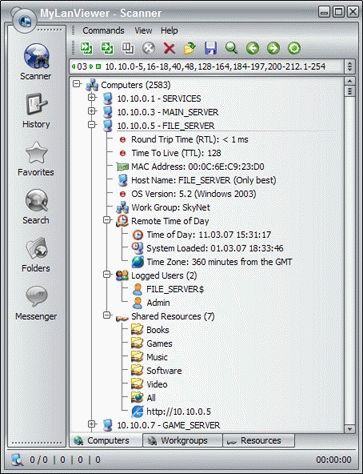
Task: Click the green circular refresh icon
Action: click(294, 48)
